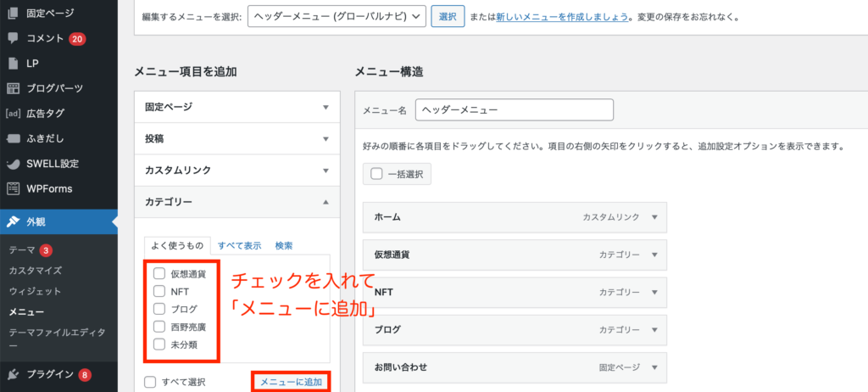Check the 西野亮廣 category checkbox

click(159, 327)
